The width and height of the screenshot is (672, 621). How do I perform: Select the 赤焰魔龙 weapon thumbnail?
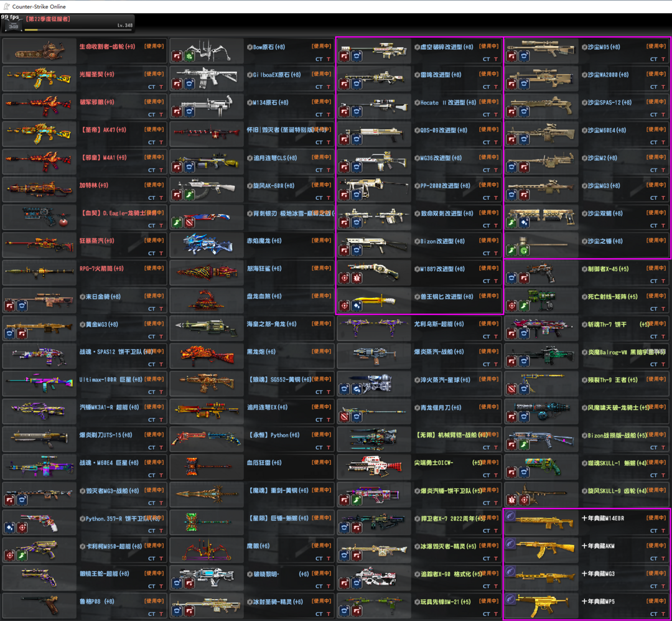pos(207,245)
